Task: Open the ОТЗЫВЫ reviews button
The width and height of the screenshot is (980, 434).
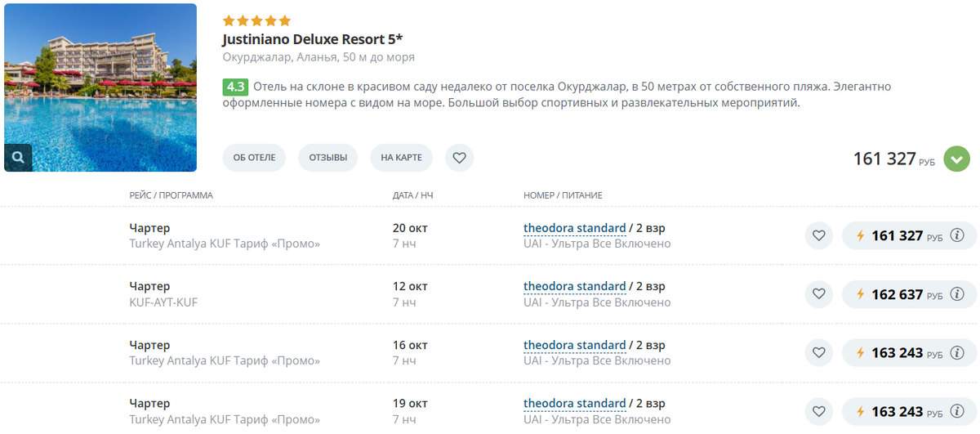Action: click(327, 158)
